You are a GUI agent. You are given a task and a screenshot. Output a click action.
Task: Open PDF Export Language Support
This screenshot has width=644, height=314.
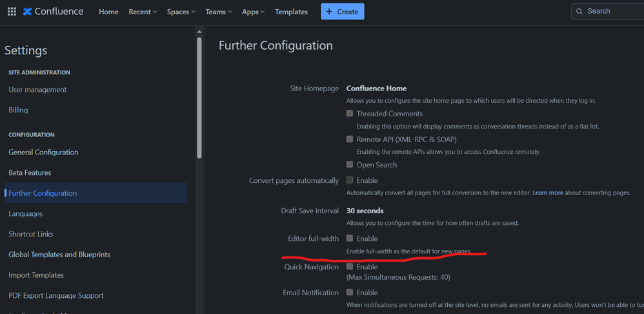pyautogui.click(x=56, y=295)
